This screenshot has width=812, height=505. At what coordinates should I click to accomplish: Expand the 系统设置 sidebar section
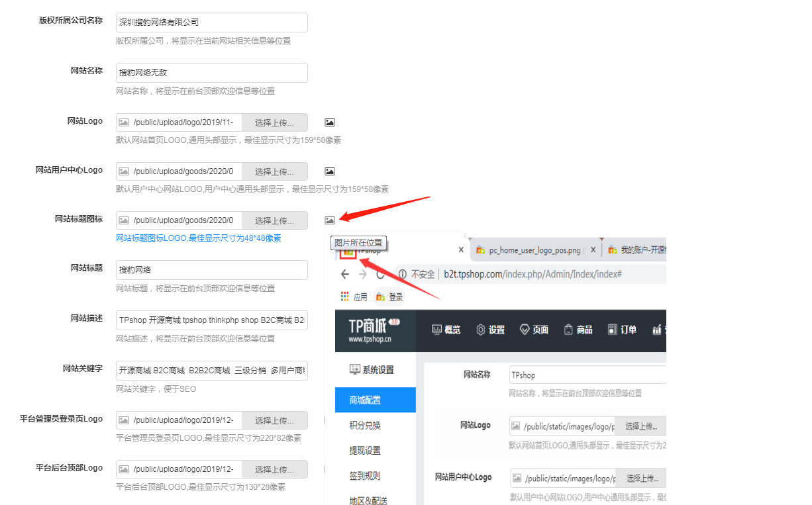[x=378, y=368]
